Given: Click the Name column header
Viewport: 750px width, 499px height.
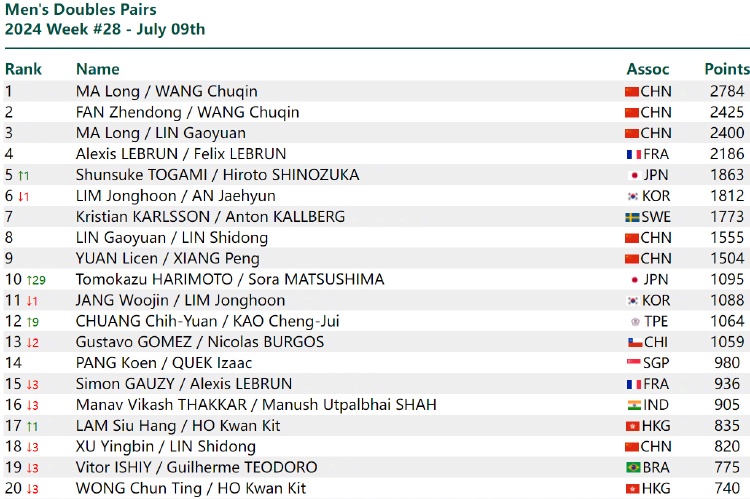Looking at the screenshot, I should [x=98, y=69].
